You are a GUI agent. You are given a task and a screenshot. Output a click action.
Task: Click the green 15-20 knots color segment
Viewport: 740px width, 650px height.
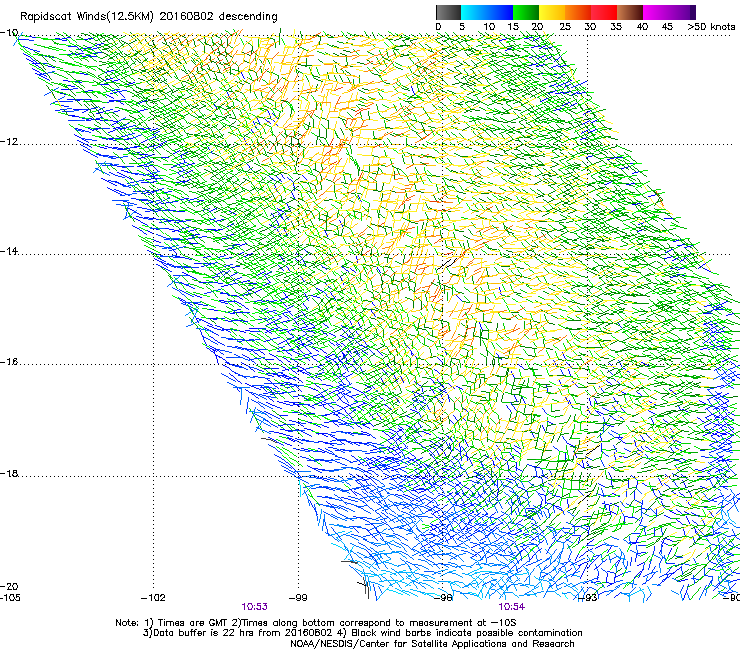[526, 12]
